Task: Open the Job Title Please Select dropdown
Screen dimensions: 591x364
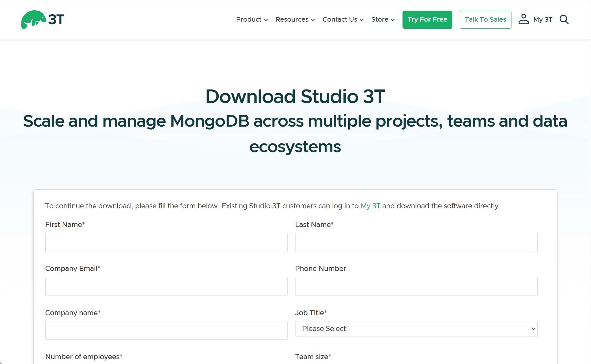Action: coord(416,329)
